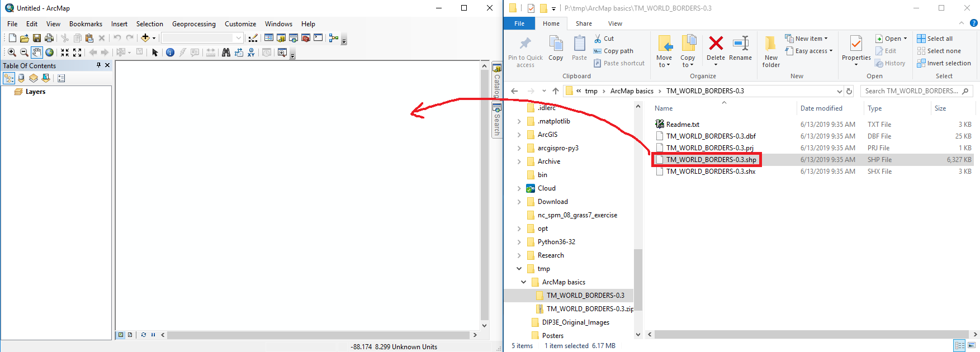Open the Python window

pos(318,38)
